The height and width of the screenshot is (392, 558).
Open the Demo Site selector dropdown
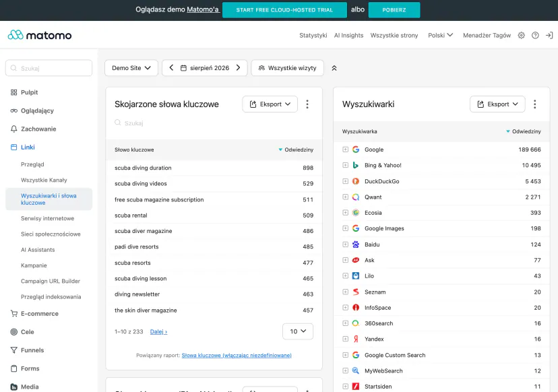[131, 67]
